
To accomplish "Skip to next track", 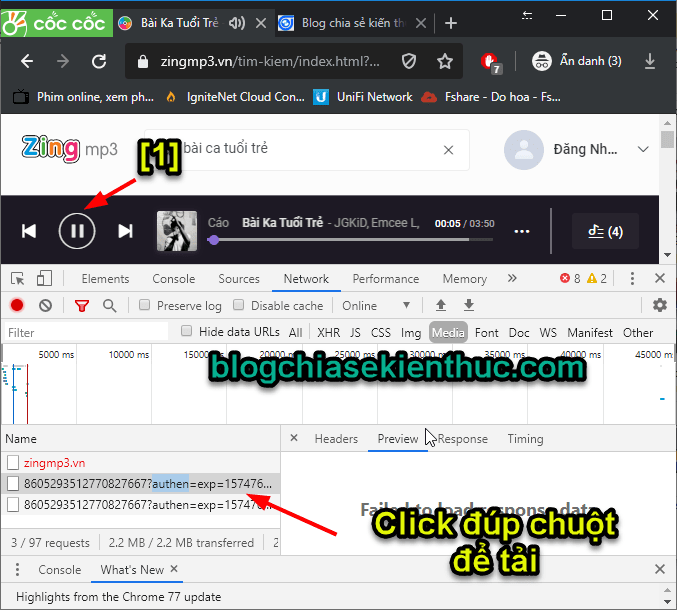I will (x=125, y=231).
